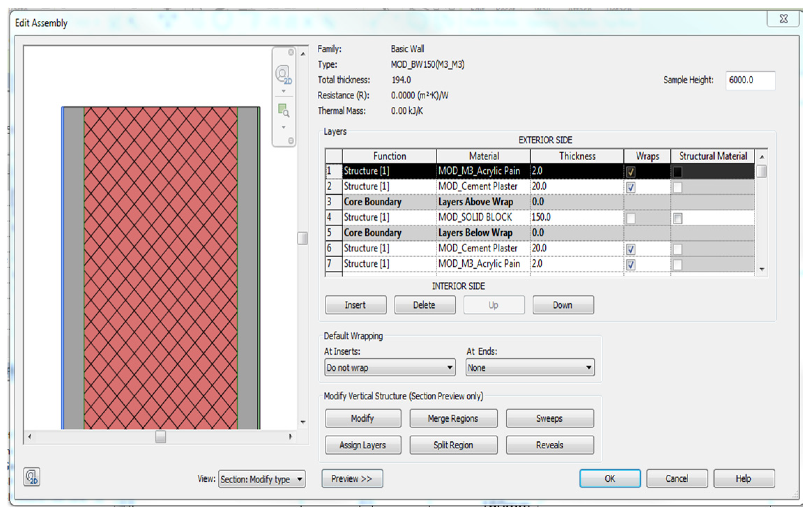Image resolution: width=812 pixels, height=517 pixels.
Task: Toggle Wraps checkbox for row 2 Cement Plaster
Action: 630,188
